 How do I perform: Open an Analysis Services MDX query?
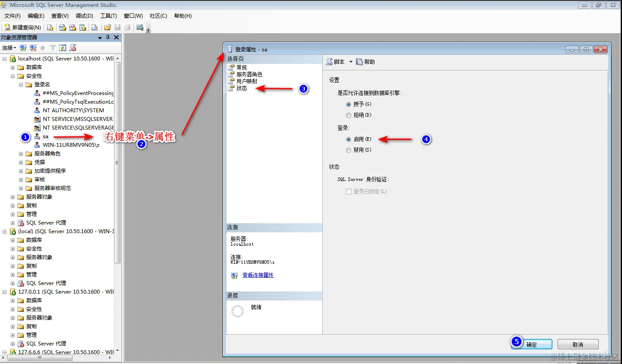pos(62,27)
